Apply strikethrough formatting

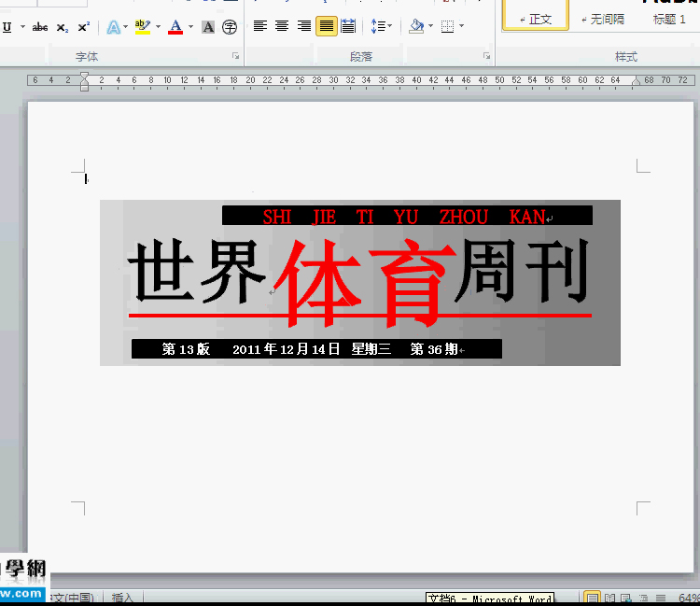[40, 27]
